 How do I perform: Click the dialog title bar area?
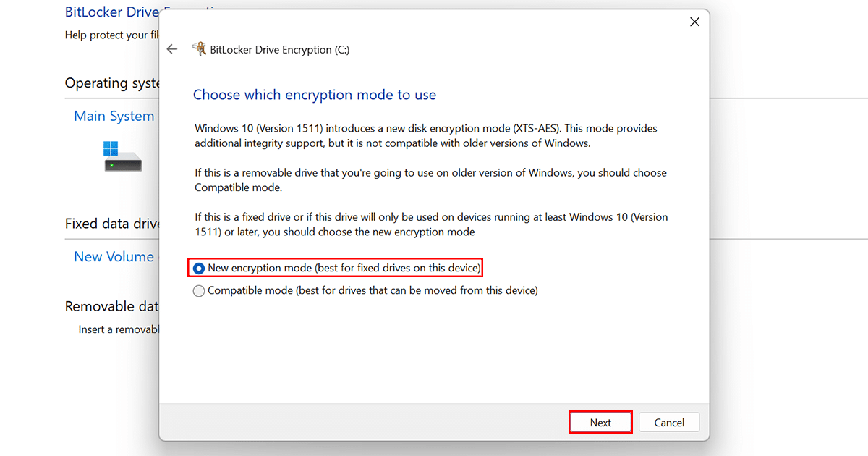pyautogui.click(x=434, y=22)
